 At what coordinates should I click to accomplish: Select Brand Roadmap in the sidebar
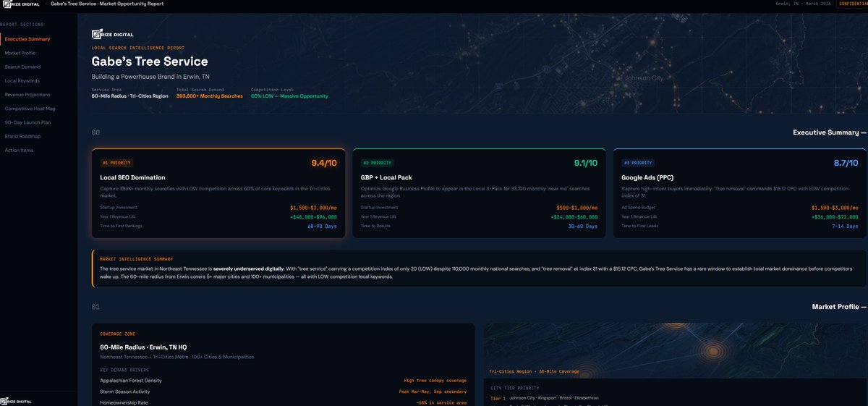[22, 136]
